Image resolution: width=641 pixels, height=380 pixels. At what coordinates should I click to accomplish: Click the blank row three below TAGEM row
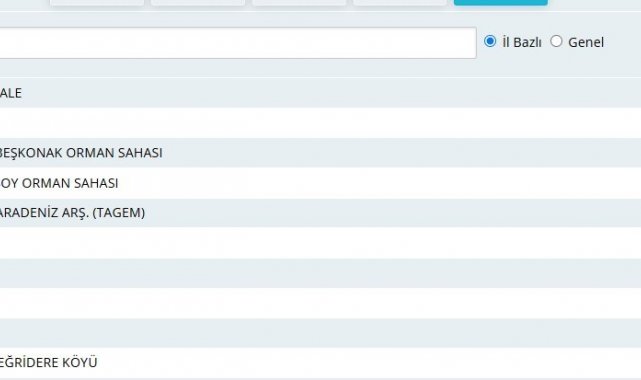(320, 303)
